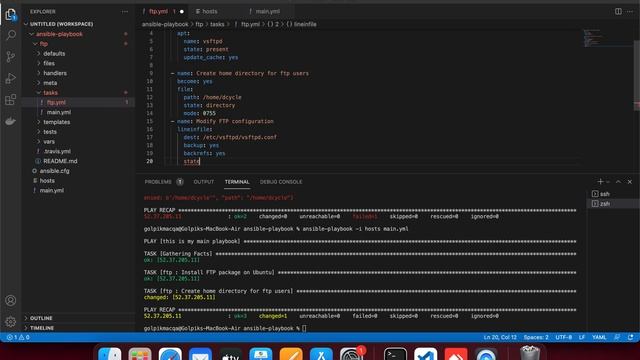Open the Source Control view icon
Viewport: 640px width, 360px height.
pyautogui.click(x=11, y=56)
